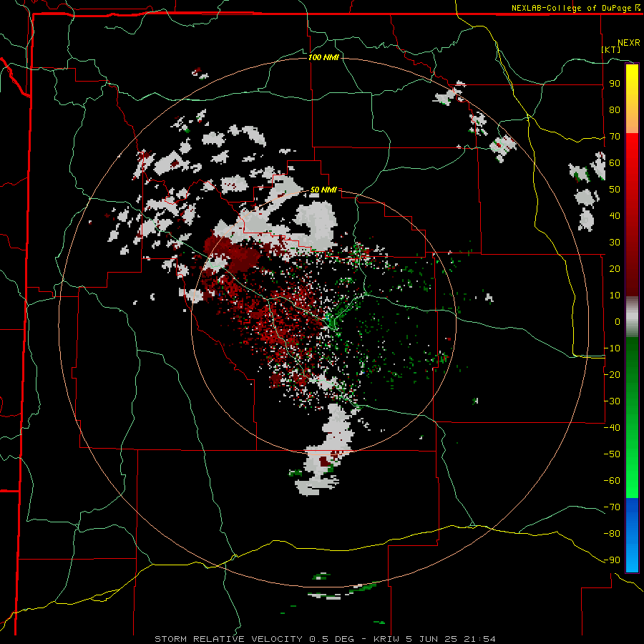Viewport: 644px width, 644px height.
Task: Click the negative 30 value on the scale
Action: click(x=612, y=401)
